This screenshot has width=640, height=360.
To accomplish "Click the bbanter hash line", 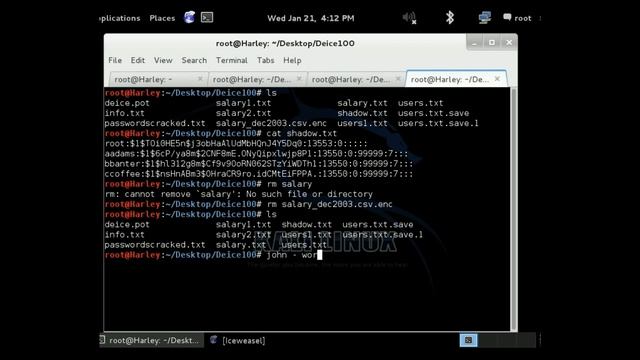I will [x=259, y=164].
